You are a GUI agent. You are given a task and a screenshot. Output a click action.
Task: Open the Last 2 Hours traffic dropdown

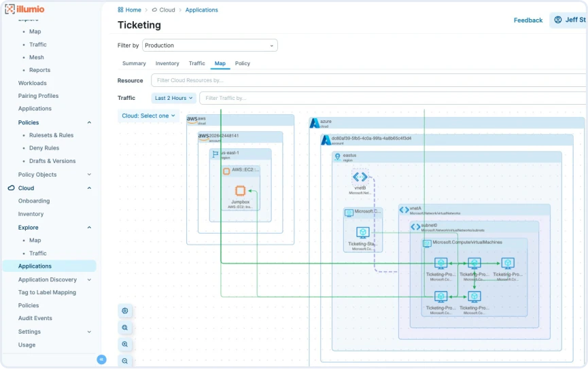click(x=173, y=98)
